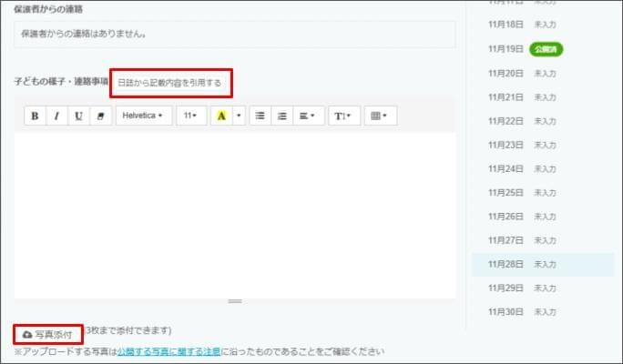Toggle bold formatting in editor toolbar

(x=35, y=116)
